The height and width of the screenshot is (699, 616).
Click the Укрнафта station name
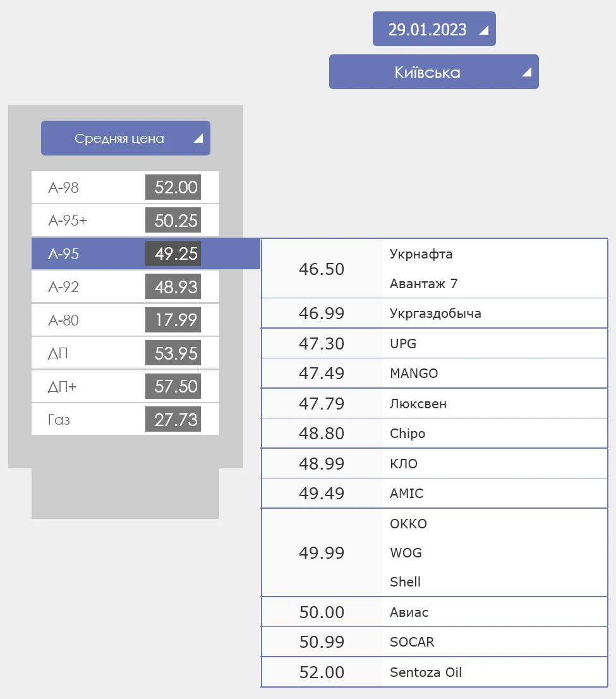pyautogui.click(x=421, y=255)
